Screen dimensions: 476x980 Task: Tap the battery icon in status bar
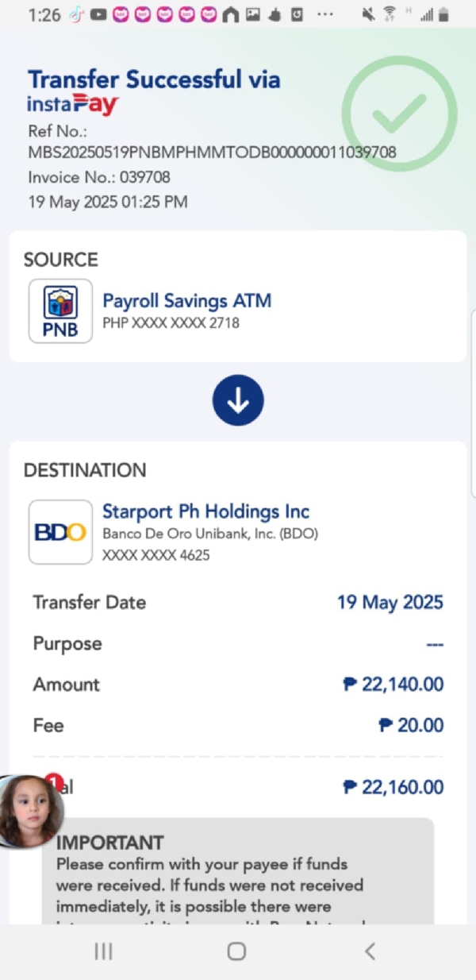pyautogui.click(x=444, y=14)
